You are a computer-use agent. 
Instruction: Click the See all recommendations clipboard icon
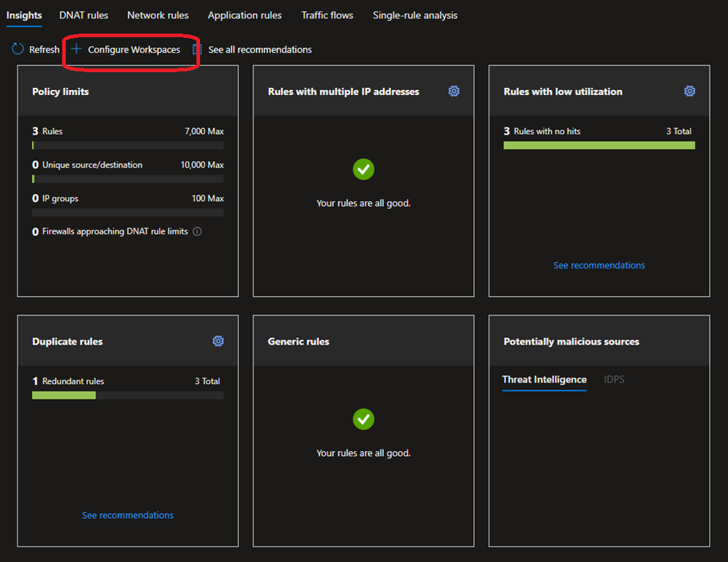point(196,49)
